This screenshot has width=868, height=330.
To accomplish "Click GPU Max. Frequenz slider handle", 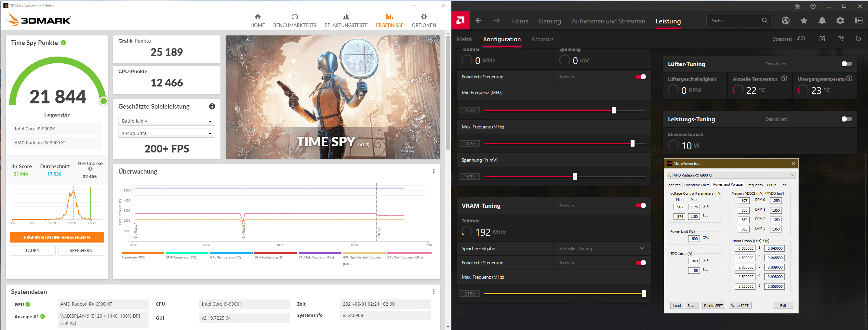I will tap(633, 143).
